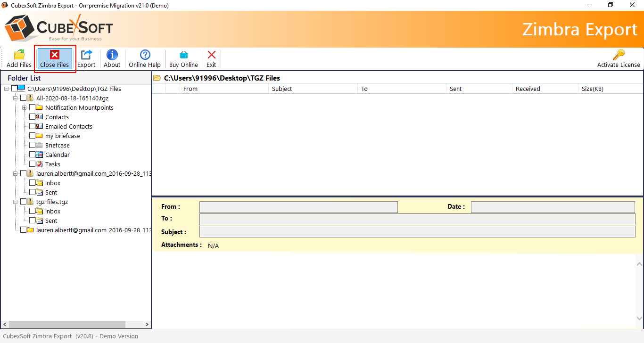Tick the Inbox checkbox under tgz-files.tgz
644x343 pixels.
[32, 211]
